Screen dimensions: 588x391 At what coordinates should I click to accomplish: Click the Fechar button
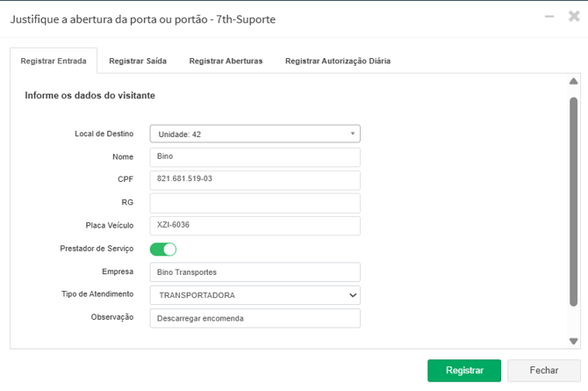pyautogui.click(x=544, y=371)
